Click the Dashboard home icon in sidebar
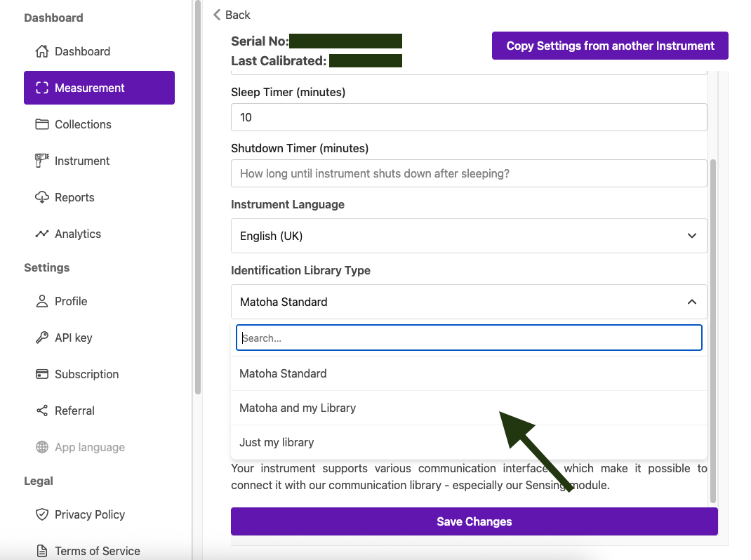 tap(42, 51)
